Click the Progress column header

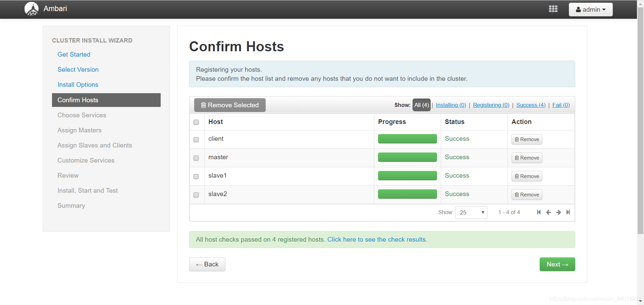pos(392,122)
